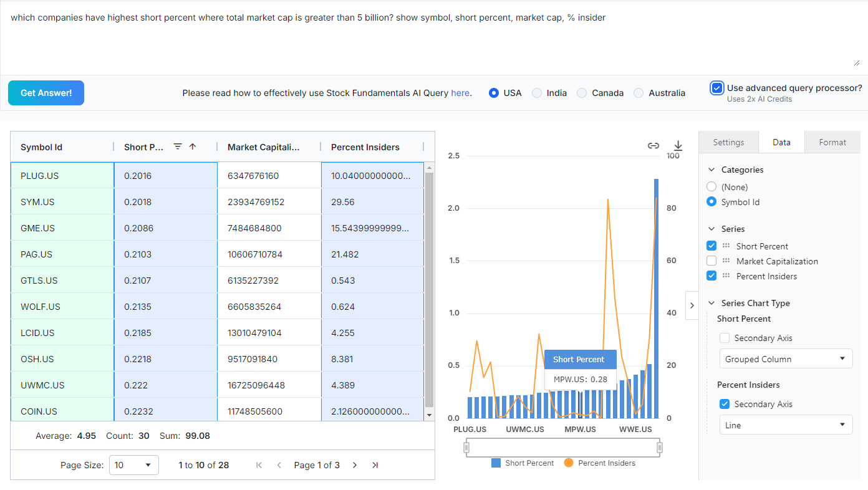Enable Market Capitalization series checkbox
868x490 pixels.
(711, 261)
